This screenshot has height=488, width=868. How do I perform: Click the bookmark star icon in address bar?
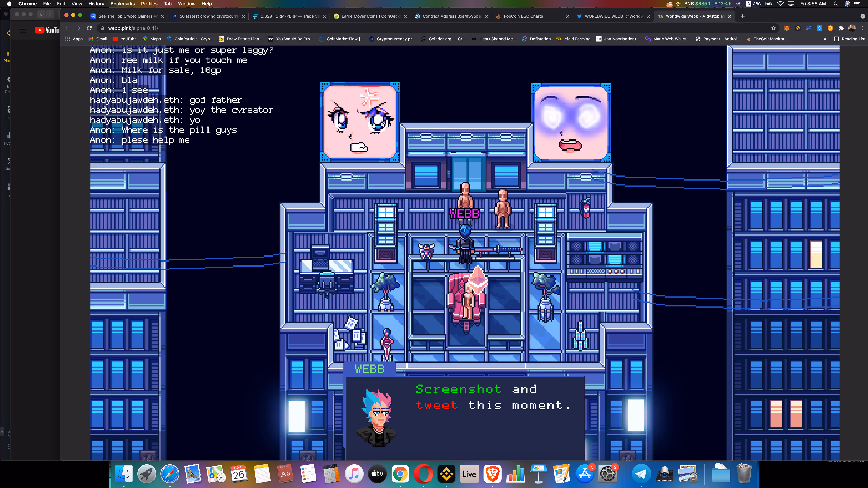pyautogui.click(x=773, y=28)
